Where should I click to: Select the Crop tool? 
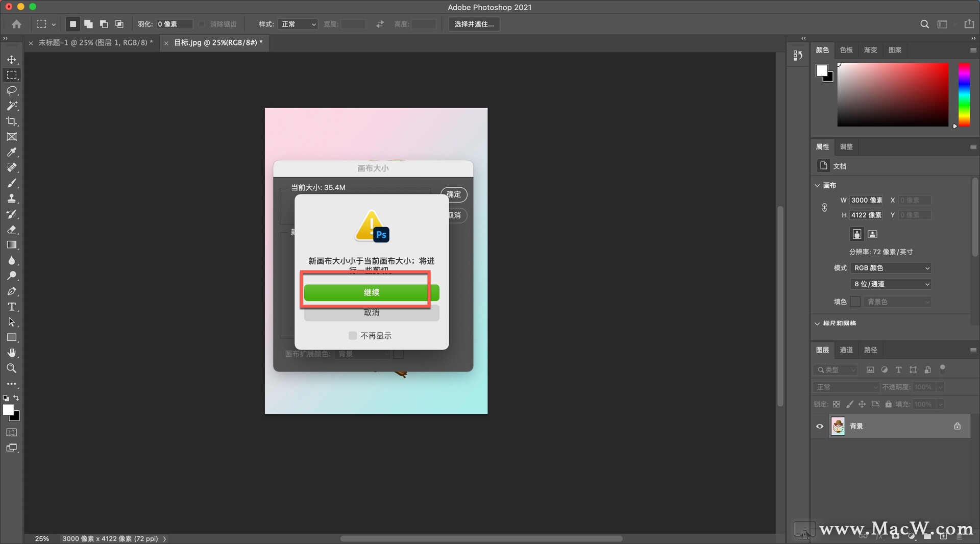coord(12,121)
